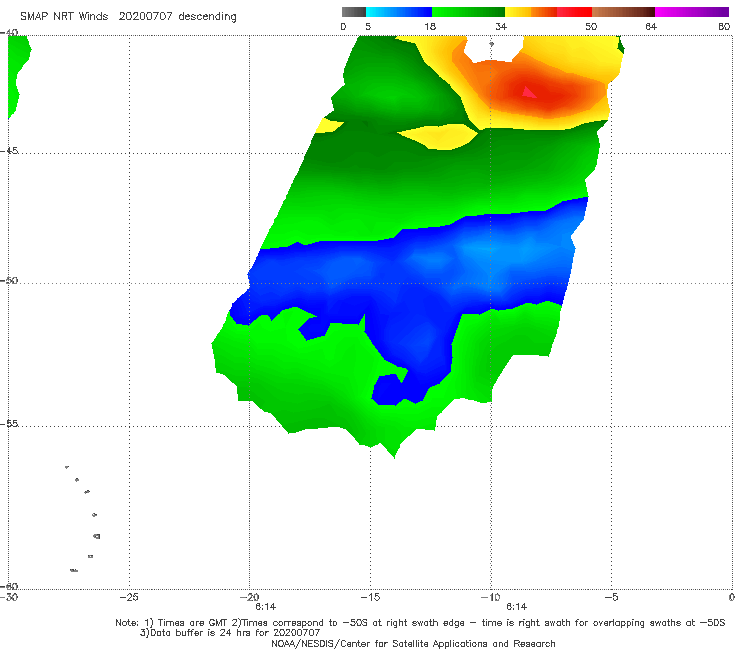Click the colorbar scale label "64"
This screenshot has width=740, height=650.
(651, 26)
